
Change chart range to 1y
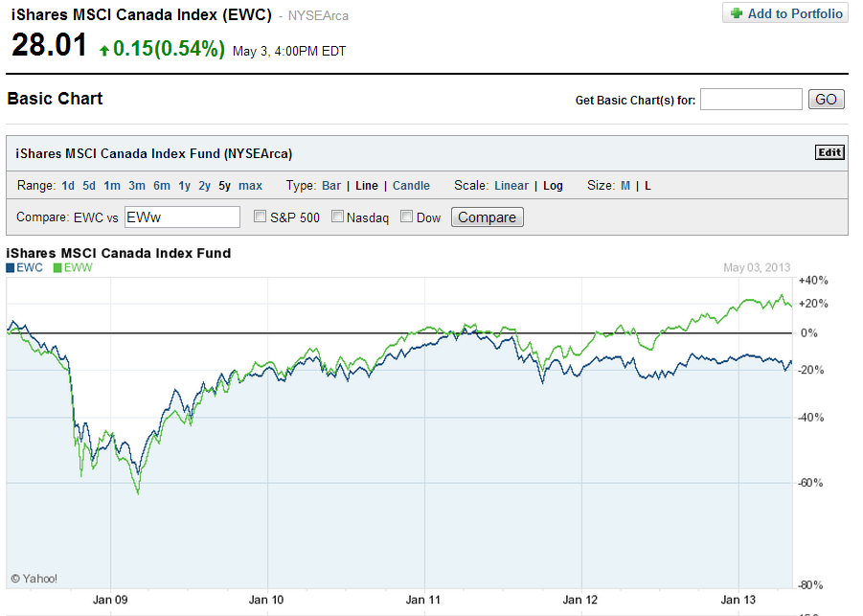point(184,186)
